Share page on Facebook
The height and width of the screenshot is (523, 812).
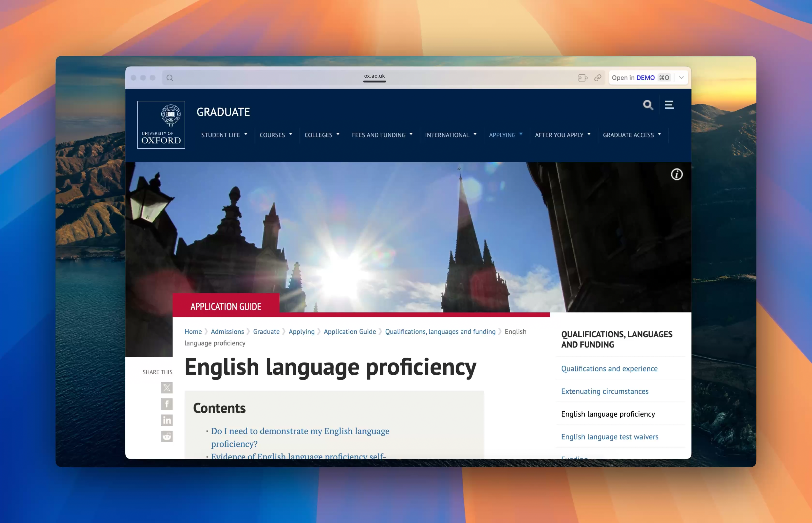(x=167, y=404)
